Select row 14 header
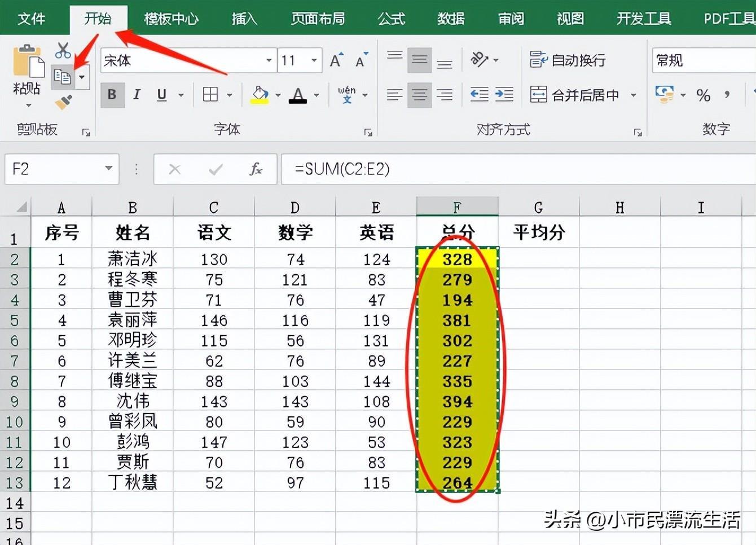756x545 pixels. [15, 503]
